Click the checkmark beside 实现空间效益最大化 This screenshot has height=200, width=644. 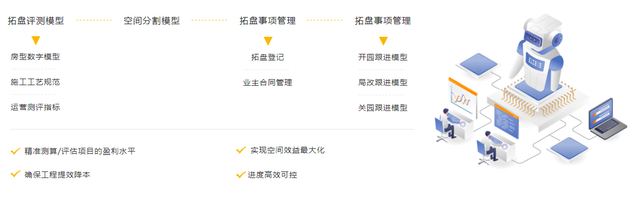241,150
